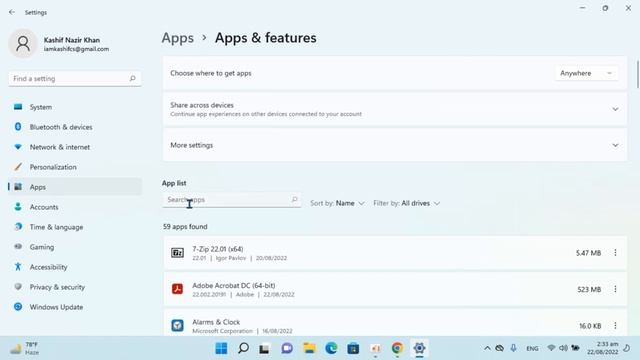
Task: Go to Bluetooth & devices settings
Action: 75,127
